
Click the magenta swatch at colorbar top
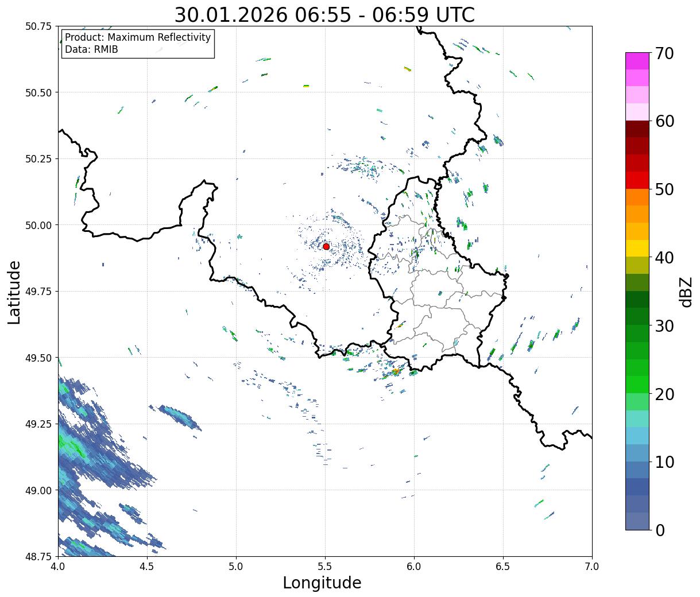click(637, 61)
